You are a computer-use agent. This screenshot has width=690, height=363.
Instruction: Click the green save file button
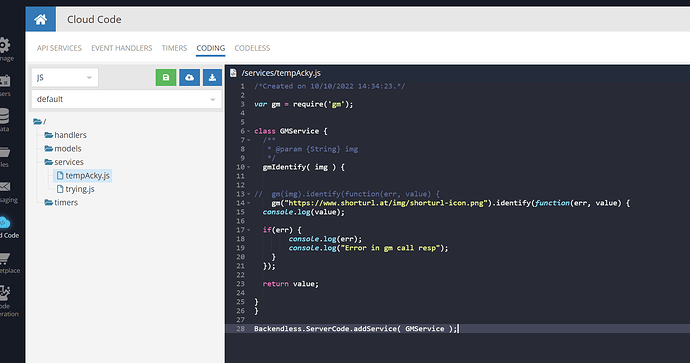point(166,77)
